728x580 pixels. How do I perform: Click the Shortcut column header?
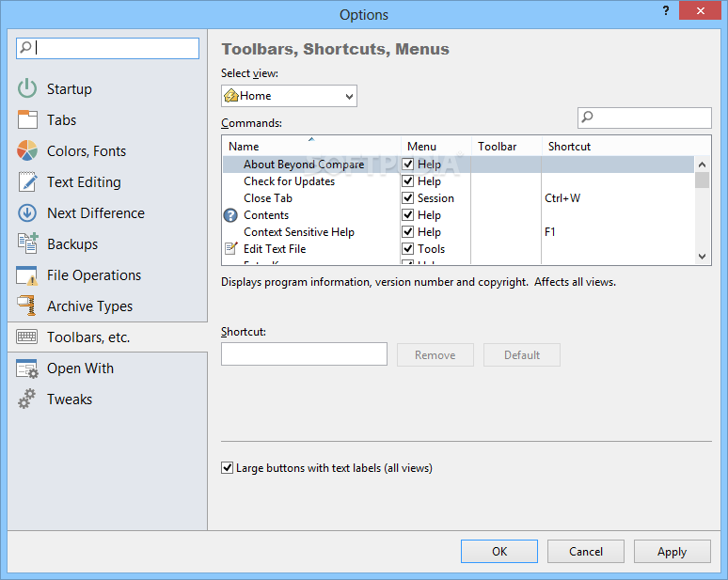click(x=625, y=146)
